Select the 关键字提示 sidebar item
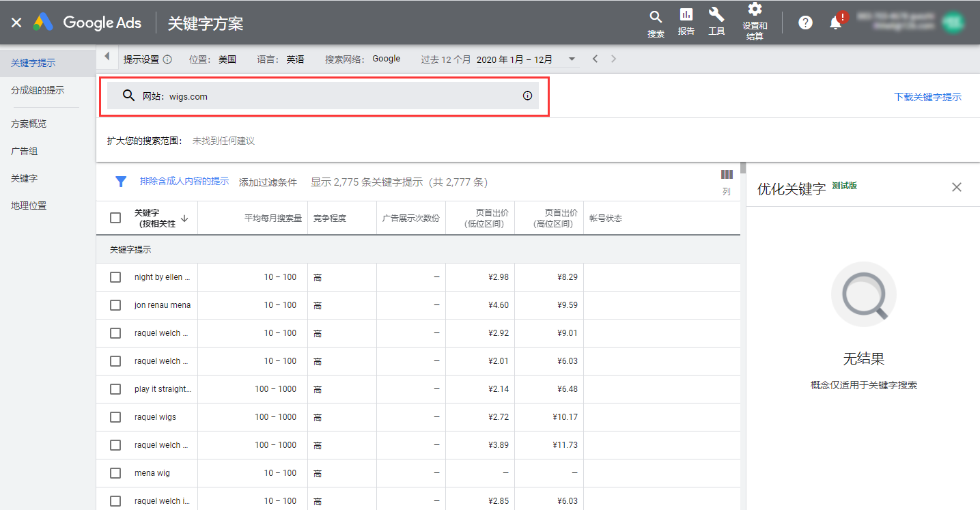 coord(48,63)
